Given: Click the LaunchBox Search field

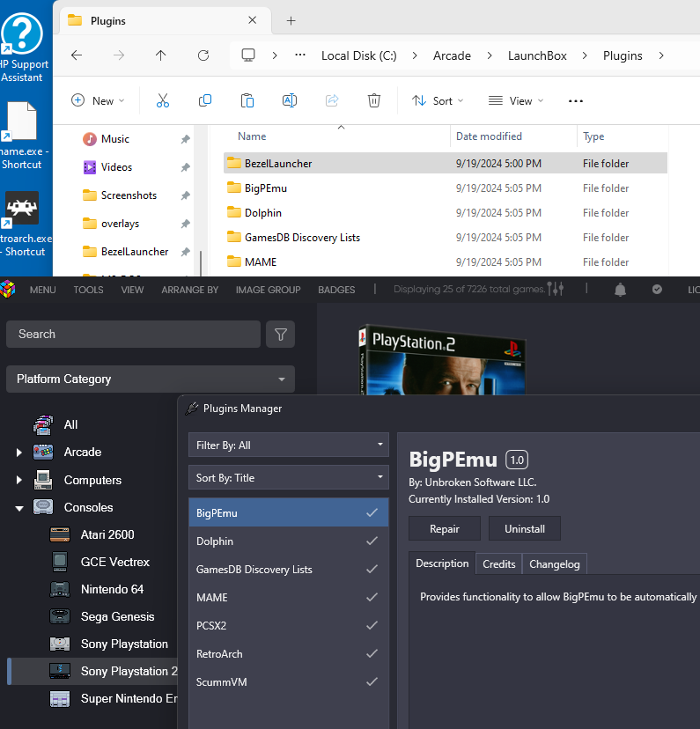Looking at the screenshot, I should [x=134, y=335].
